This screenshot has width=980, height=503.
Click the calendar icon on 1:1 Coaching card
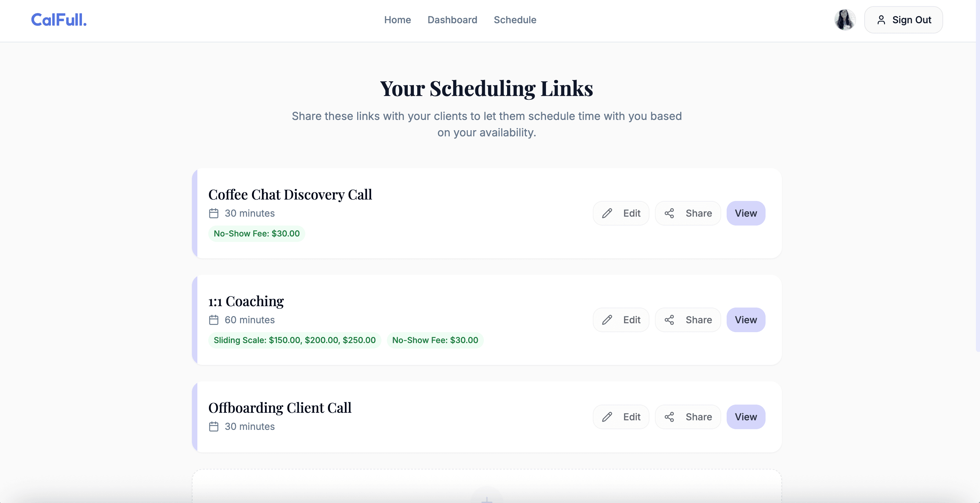(213, 320)
